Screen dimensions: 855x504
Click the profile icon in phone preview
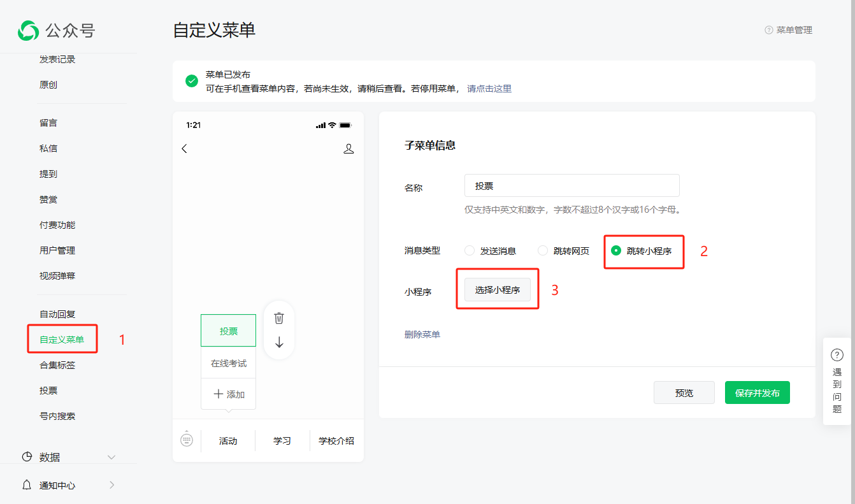[348, 148]
